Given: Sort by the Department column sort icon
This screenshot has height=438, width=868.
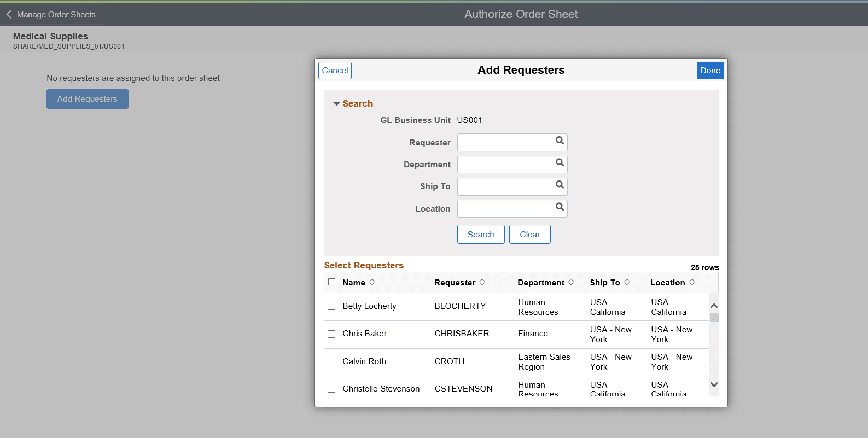Looking at the screenshot, I should click(571, 282).
